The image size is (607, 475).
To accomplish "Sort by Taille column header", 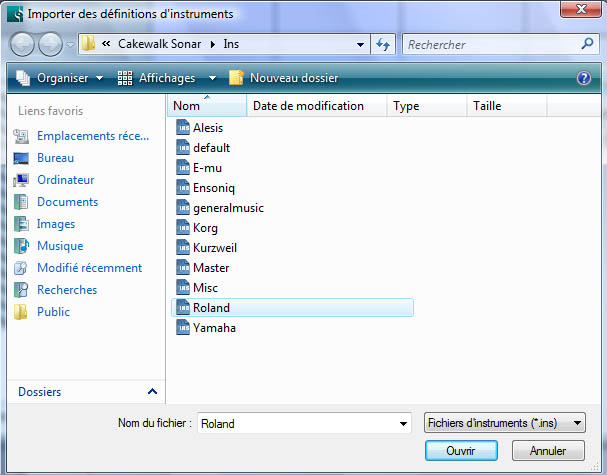I will coord(507,106).
